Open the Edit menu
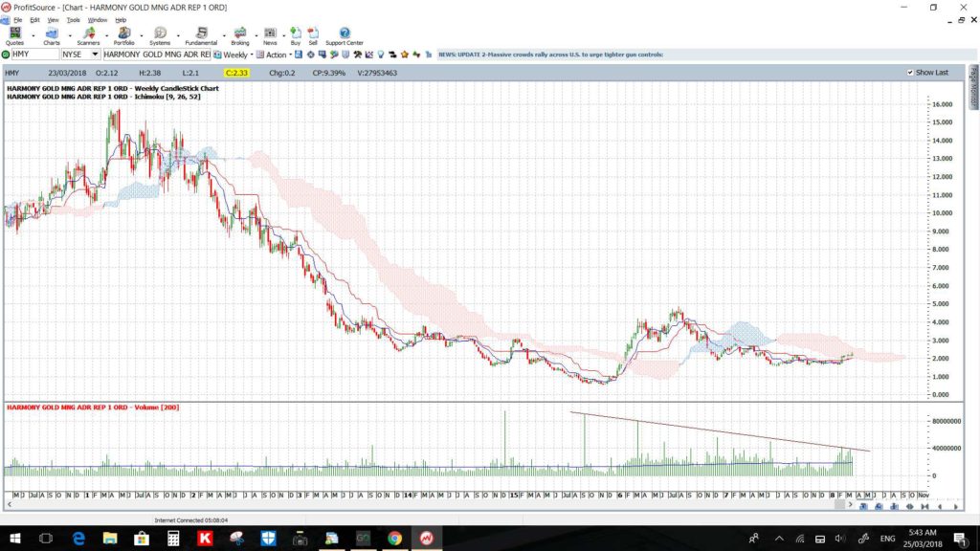The height and width of the screenshot is (551, 980). 35,20
